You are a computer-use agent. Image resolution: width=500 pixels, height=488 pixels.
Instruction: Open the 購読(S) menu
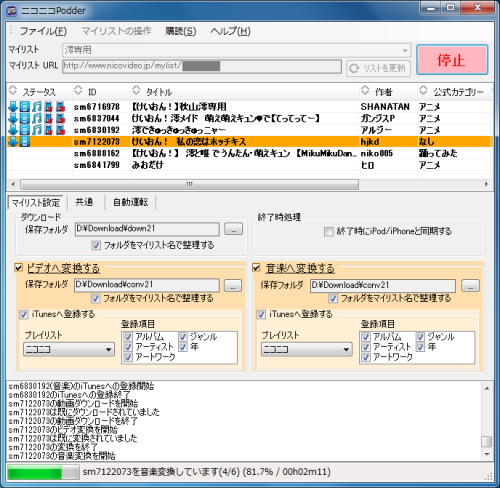click(x=180, y=31)
